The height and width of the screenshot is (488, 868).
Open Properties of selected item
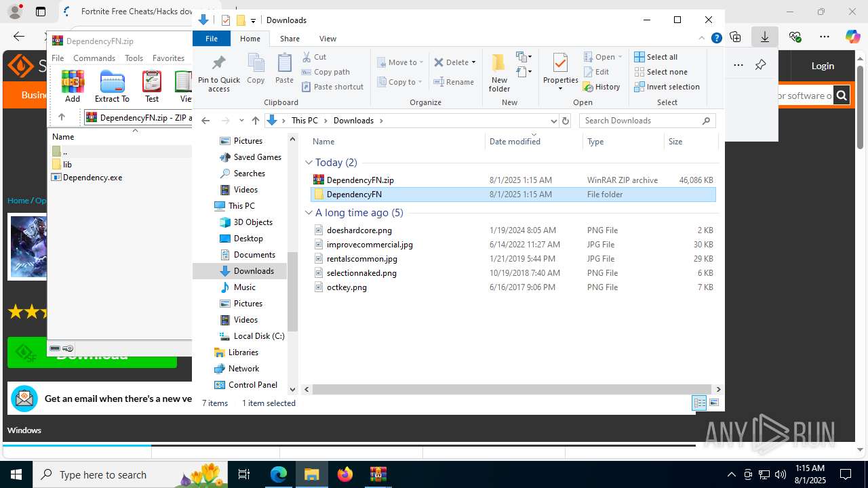tap(560, 72)
